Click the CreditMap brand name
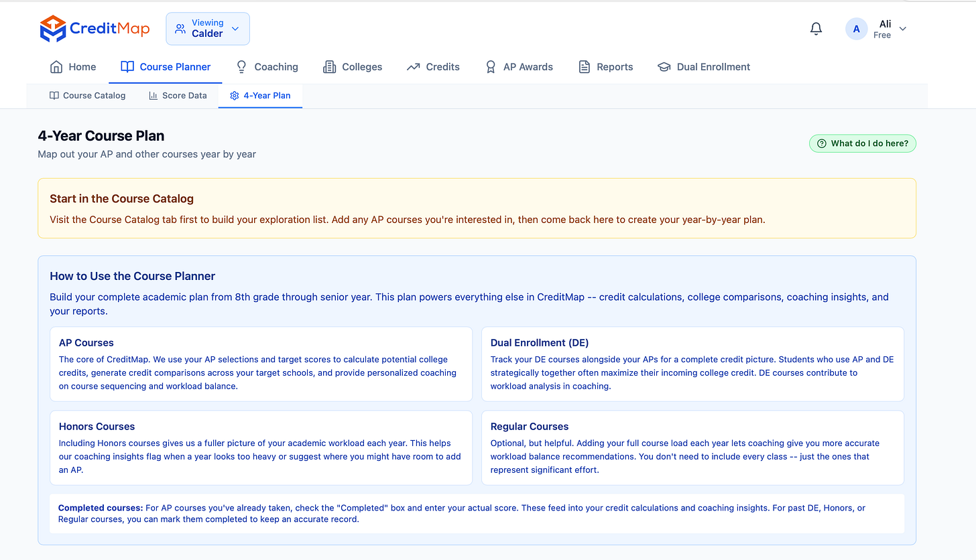The width and height of the screenshot is (976, 560). pyautogui.click(x=110, y=29)
